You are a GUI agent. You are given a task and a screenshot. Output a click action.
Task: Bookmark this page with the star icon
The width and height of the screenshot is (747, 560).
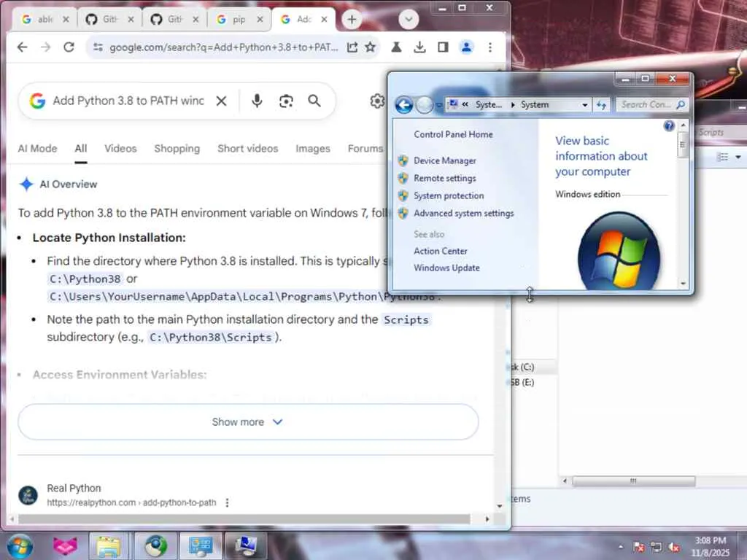click(x=370, y=47)
